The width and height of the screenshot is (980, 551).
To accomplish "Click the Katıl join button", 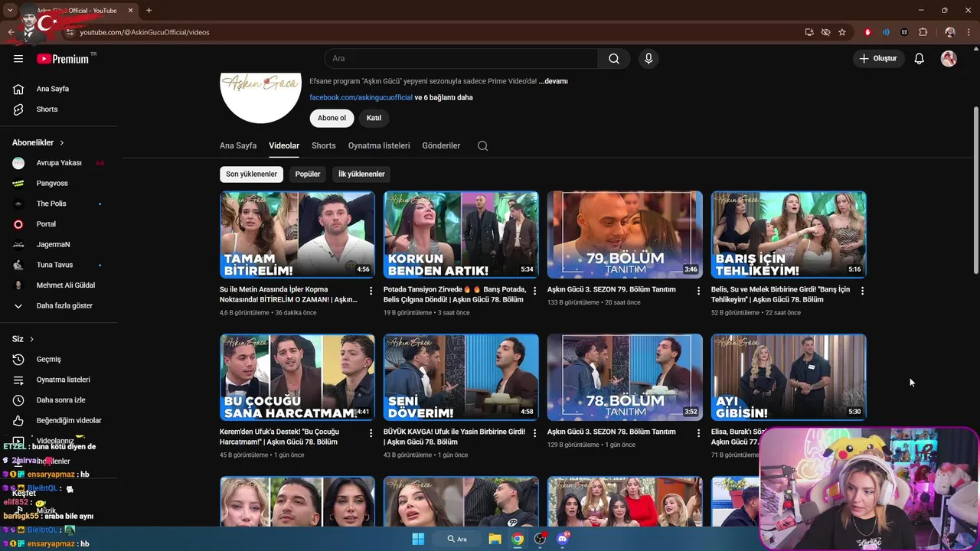I will [374, 118].
